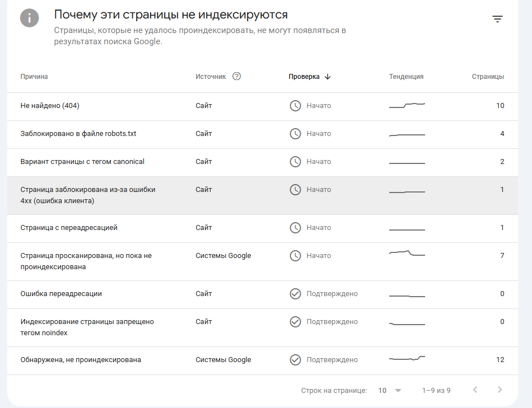Open the filter rows icon
Viewport: 532px width, 408px height.
497,19
